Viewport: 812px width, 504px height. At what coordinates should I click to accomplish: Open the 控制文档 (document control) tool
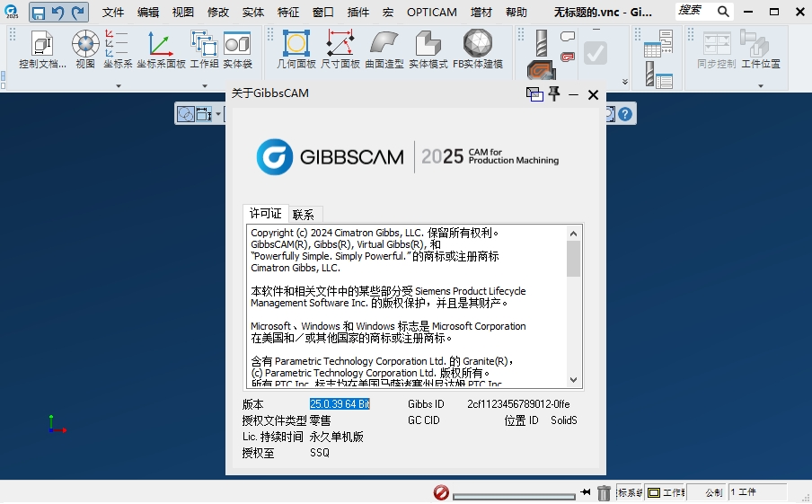(x=43, y=49)
